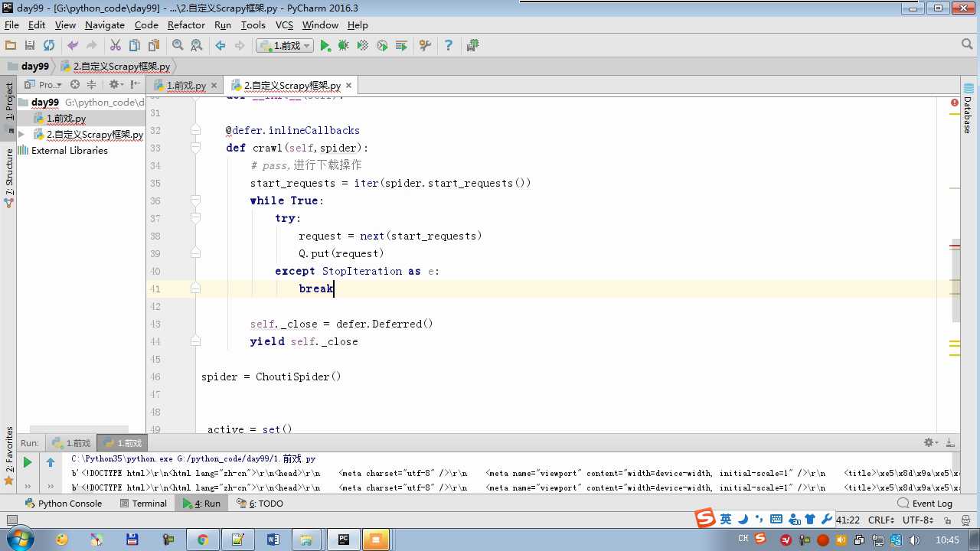The image size is (980, 551).
Task: Open the Refactor menu
Action: [186, 24]
